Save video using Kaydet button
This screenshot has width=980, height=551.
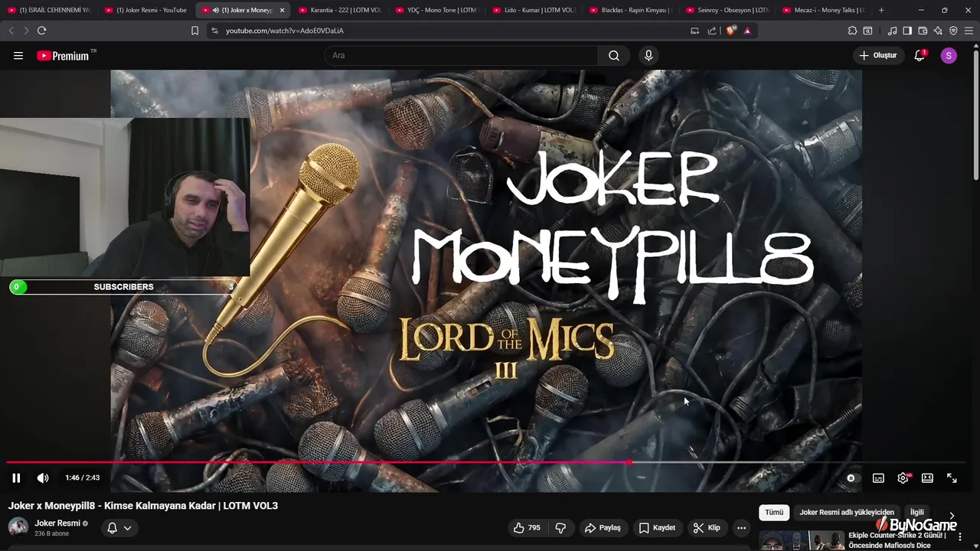click(657, 527)
